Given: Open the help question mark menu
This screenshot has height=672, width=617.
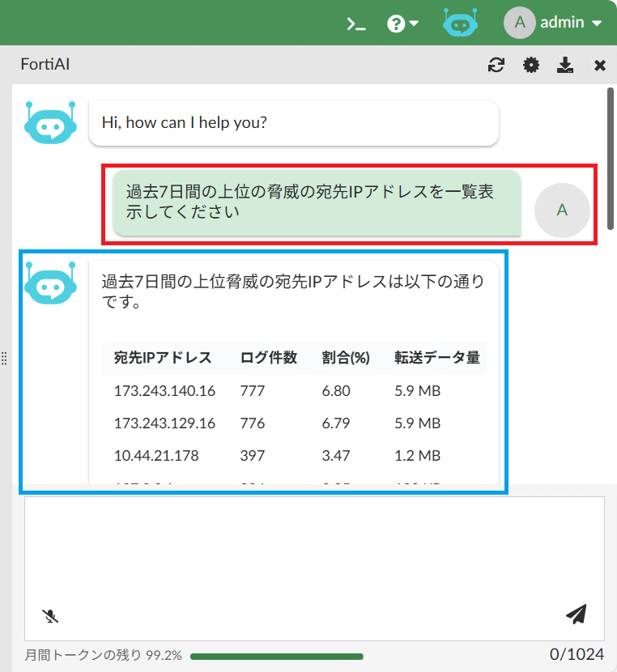Looking at the screenshot, I should click(402, 23).
